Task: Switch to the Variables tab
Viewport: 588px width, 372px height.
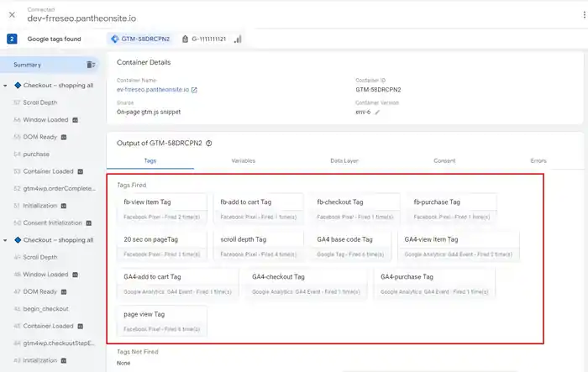Action: pyautogui.click(x=243, y=160)
